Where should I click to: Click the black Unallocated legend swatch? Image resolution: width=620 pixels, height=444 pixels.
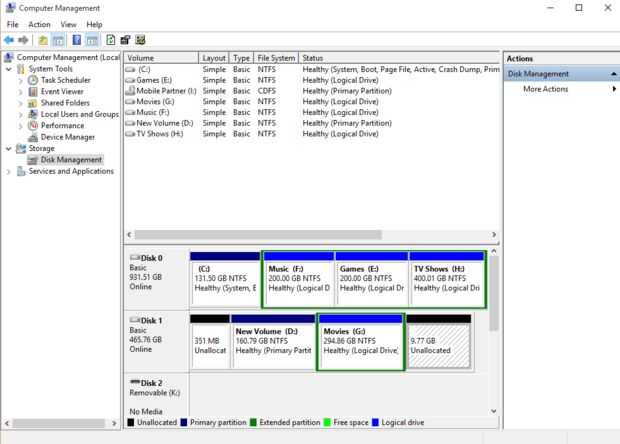point(131,422)
